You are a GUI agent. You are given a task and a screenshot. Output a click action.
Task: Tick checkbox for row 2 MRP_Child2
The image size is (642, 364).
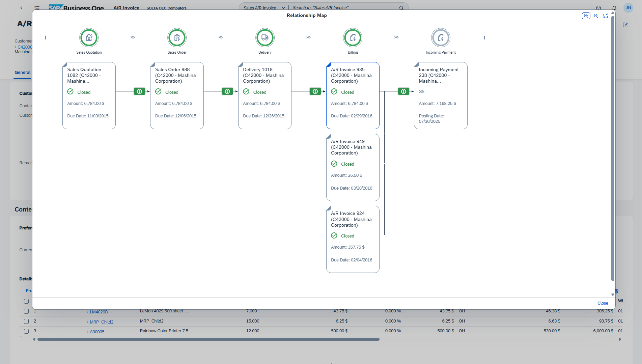(26, 321)
